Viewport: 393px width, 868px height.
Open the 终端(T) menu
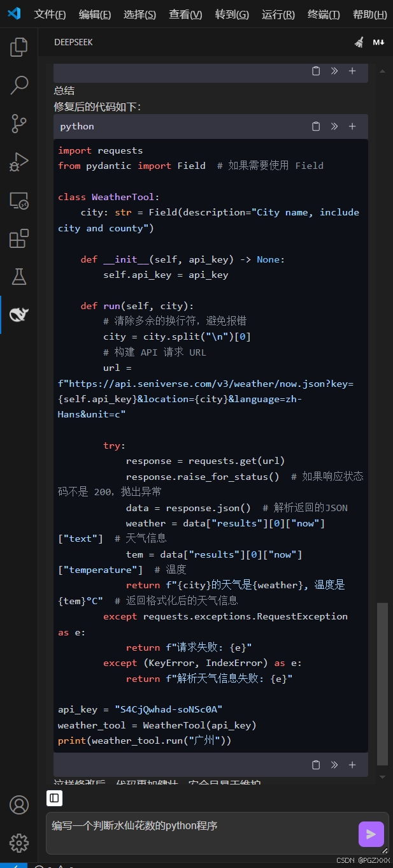pos(324,15)
